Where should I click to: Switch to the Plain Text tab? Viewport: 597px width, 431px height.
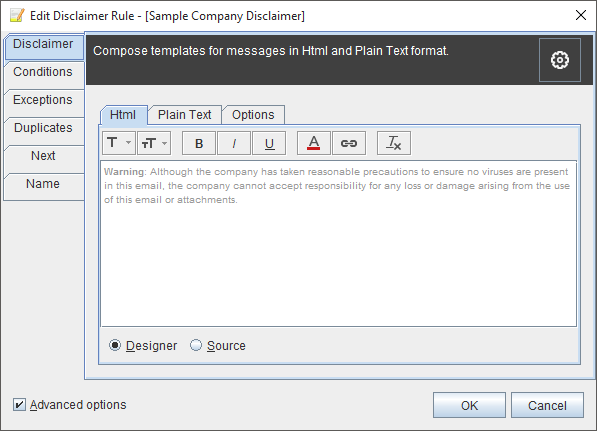185,115
